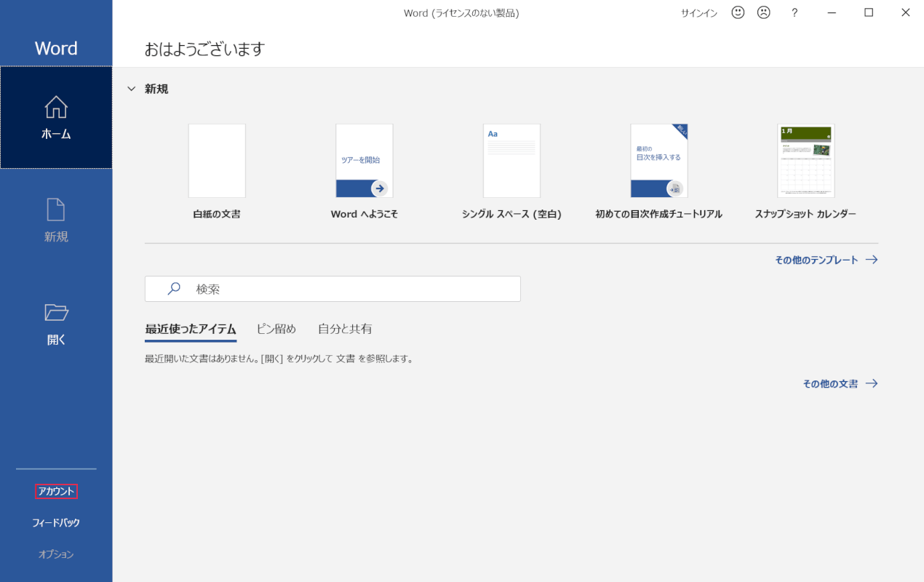This screenshot has height=582, width=924.
Task: Click in the 検索 search field
Action: tap(349, 289)
